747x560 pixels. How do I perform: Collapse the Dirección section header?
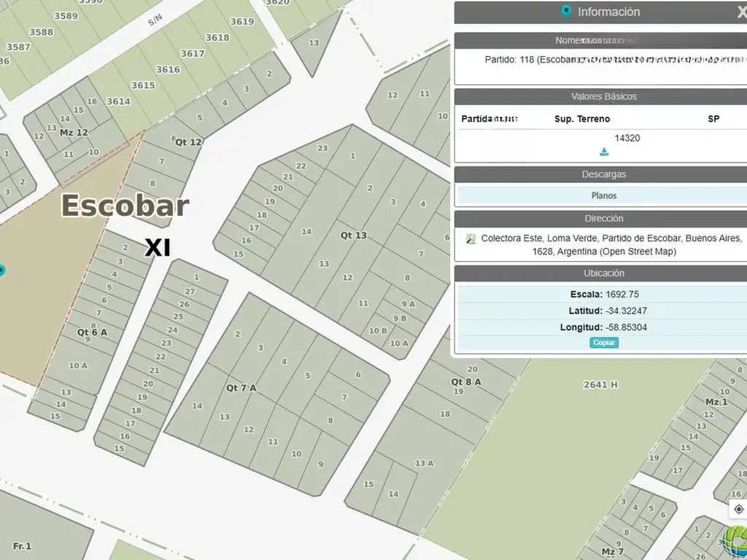[603, 218]
